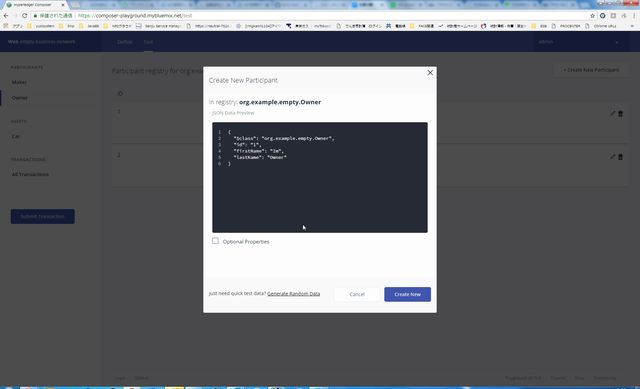Image resolution: width=640 pixels, height=389 pixels.
Task: Switch to the Define tab
Action: [x=124, y=42]
